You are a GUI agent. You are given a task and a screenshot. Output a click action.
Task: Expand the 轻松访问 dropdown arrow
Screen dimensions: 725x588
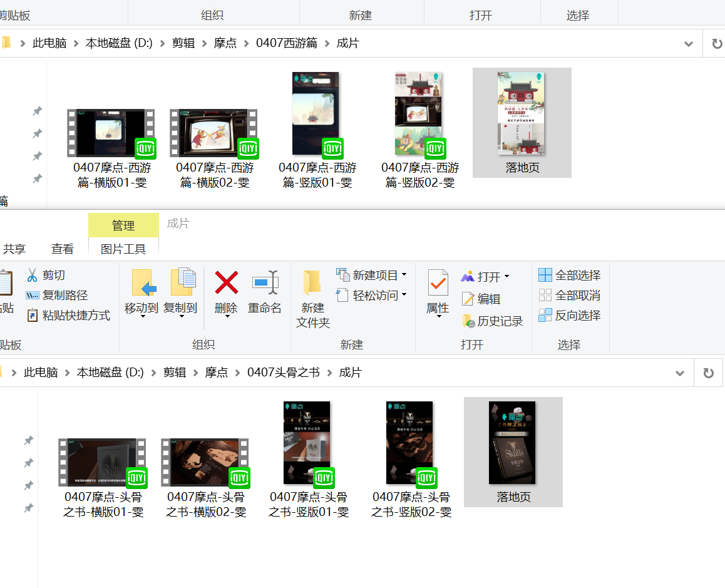coord(404,295)
